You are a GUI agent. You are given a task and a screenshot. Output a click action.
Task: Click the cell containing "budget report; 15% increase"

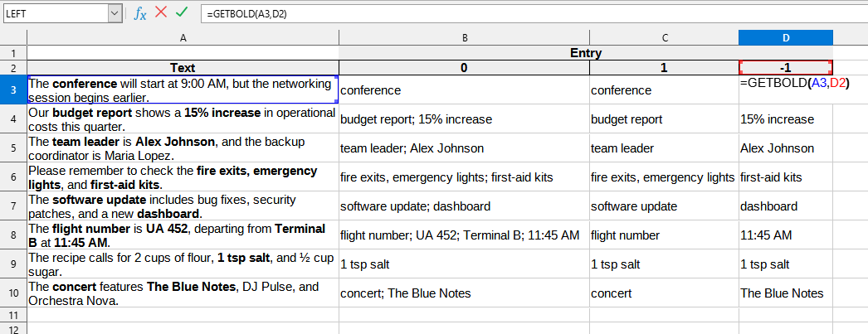click(x=464, y=119)
